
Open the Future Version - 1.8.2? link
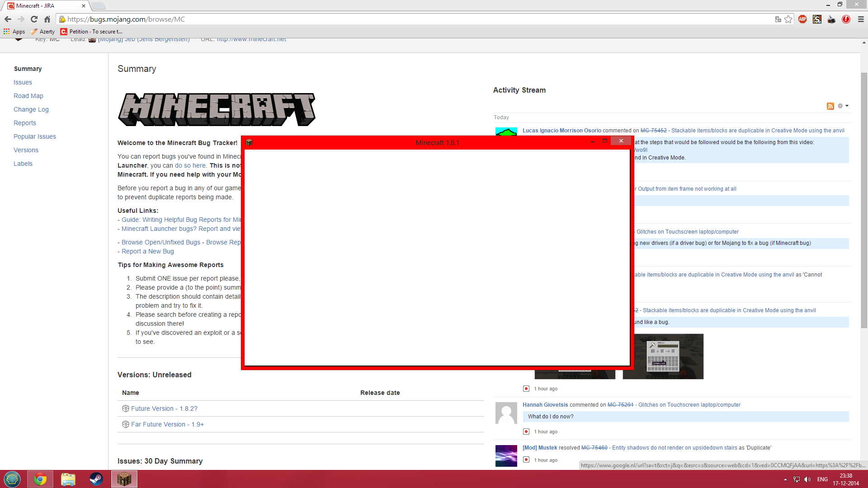click(164, 408)
